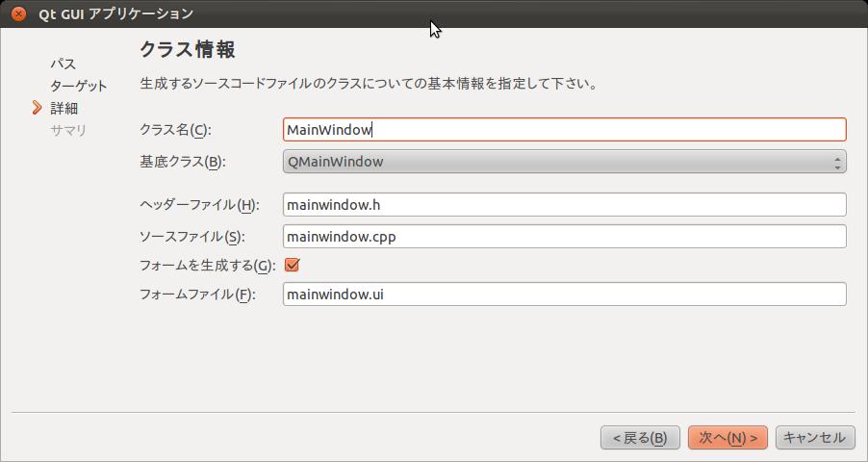Open the 基底クラス QMainWindow combo box
This screenshot has width=868, height=462.
point(564,161)
